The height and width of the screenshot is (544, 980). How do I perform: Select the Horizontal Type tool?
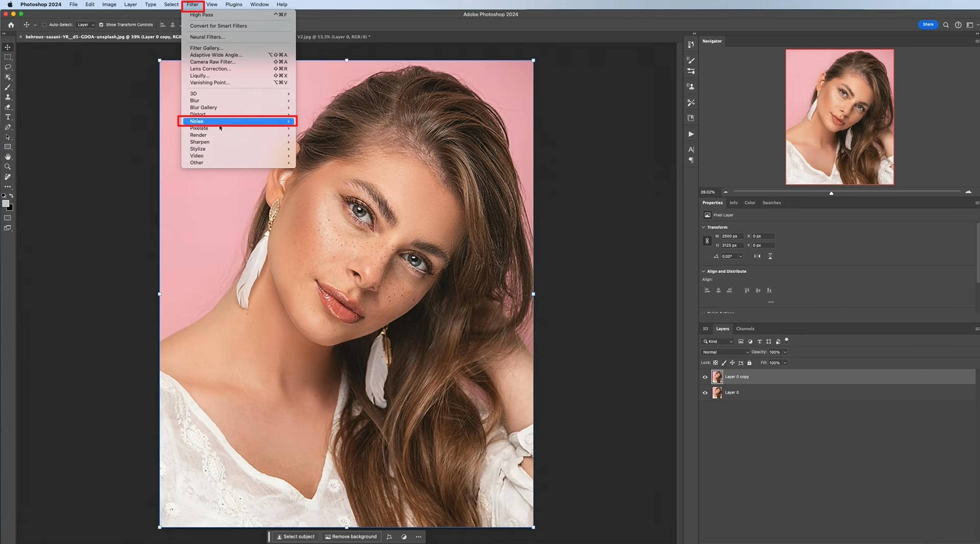click(8, 117)
